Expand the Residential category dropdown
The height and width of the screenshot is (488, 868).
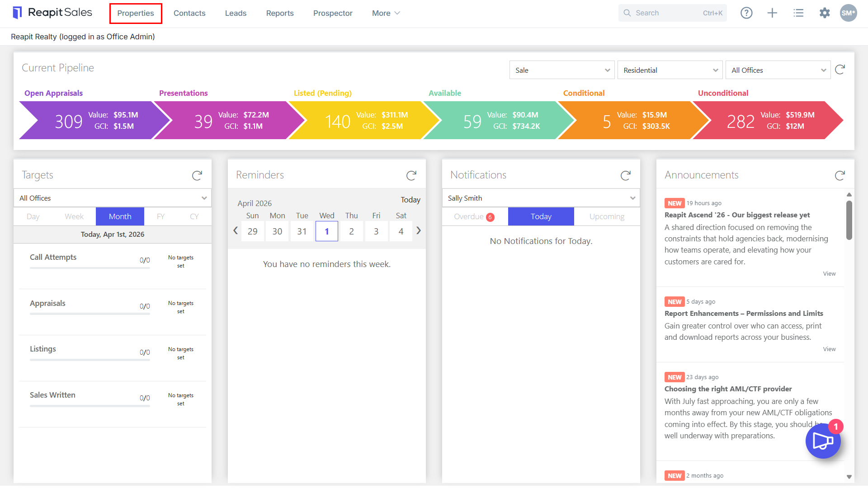click(x=670, y=70)
